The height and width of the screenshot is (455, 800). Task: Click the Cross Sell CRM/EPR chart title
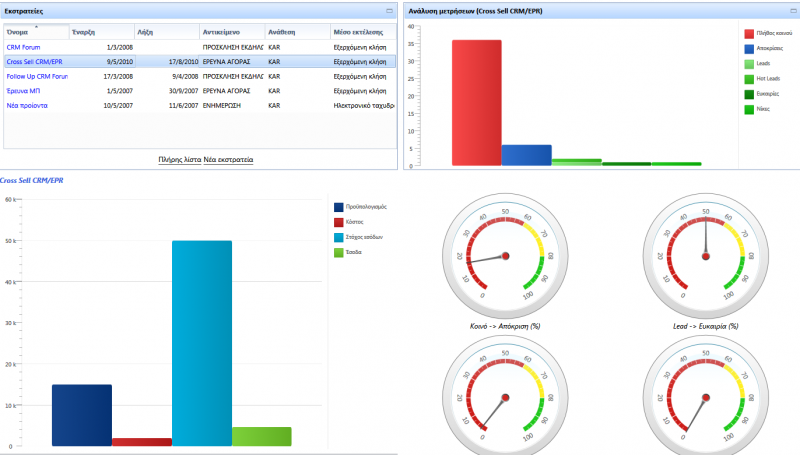(32, 181)
